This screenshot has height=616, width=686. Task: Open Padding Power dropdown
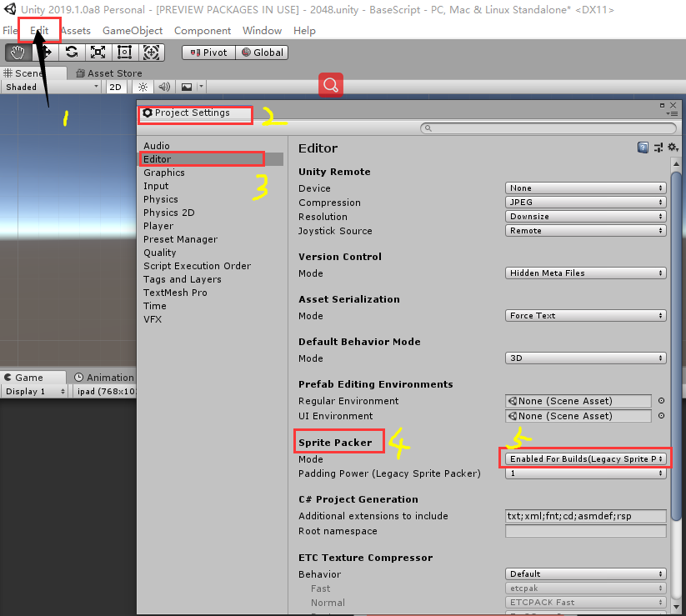(585, 473)
